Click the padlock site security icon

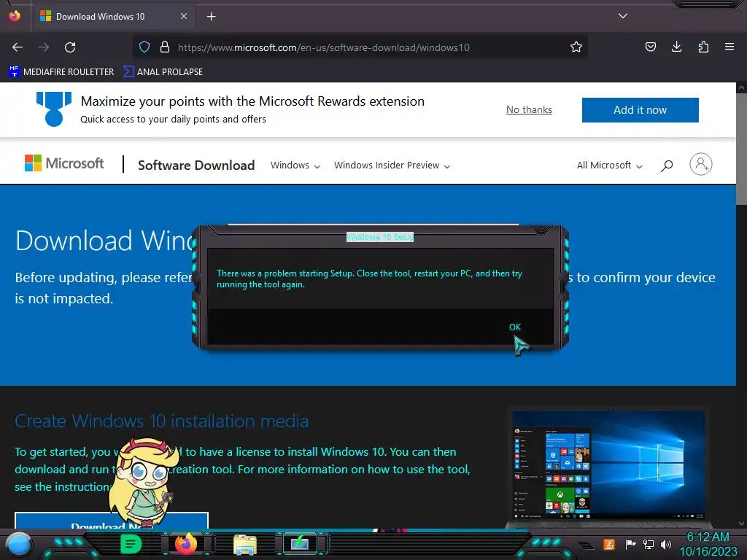165,47
